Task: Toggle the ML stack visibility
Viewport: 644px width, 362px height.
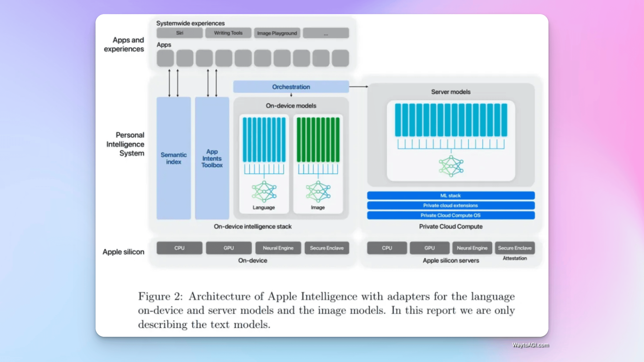Action: (x=450, y=195)
